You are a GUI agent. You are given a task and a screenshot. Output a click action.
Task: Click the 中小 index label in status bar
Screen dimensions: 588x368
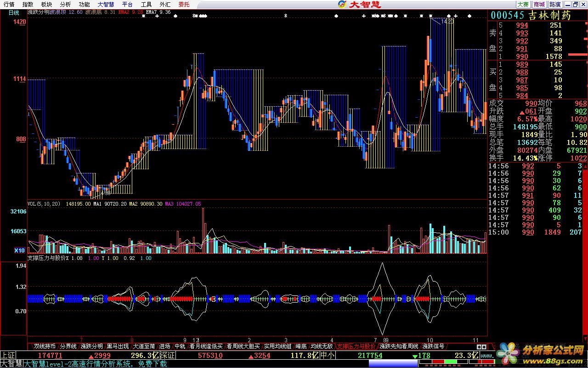(x=327, y=356)
